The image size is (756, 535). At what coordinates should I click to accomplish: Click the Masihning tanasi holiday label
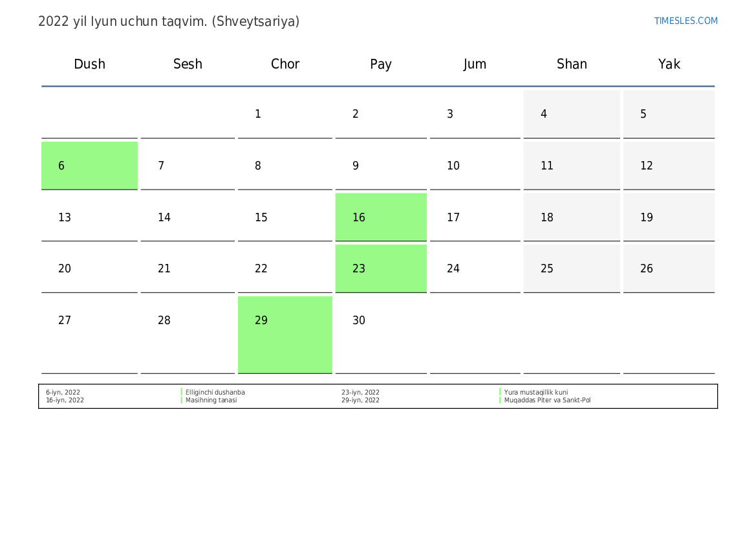pos(211,400)
